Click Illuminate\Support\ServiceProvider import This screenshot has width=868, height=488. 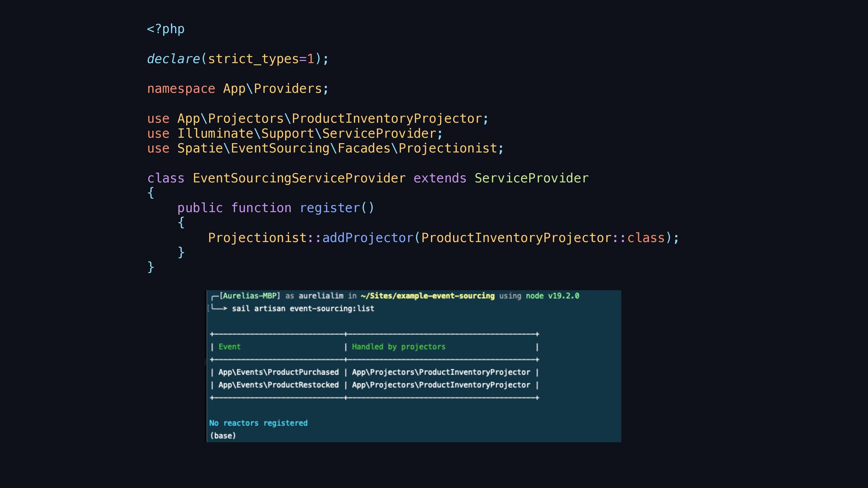[x=307, y=134]
